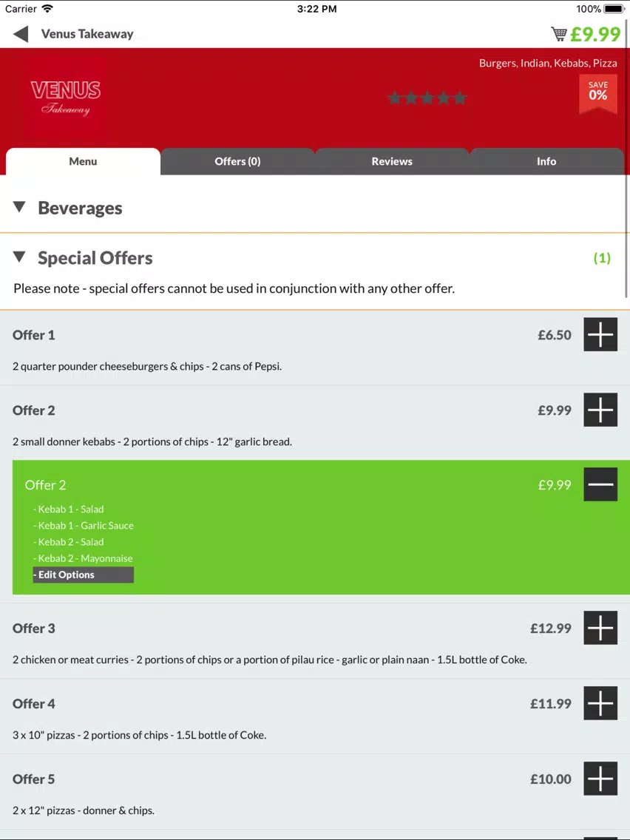Select the Offer 1 title
This screenshot has width=630, height=840.
[x=34, y=335]
